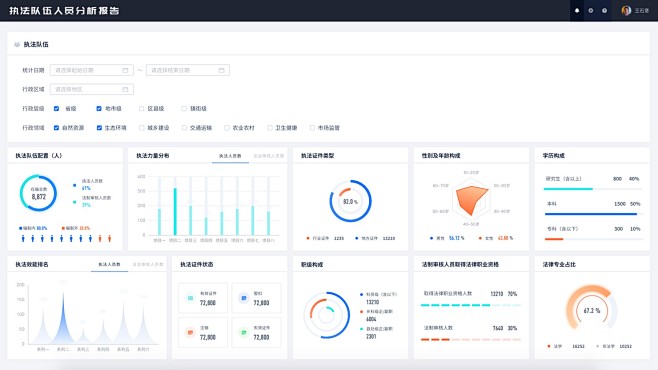Click the tallest bar in 执法力量分布 chart

point(175,211)
